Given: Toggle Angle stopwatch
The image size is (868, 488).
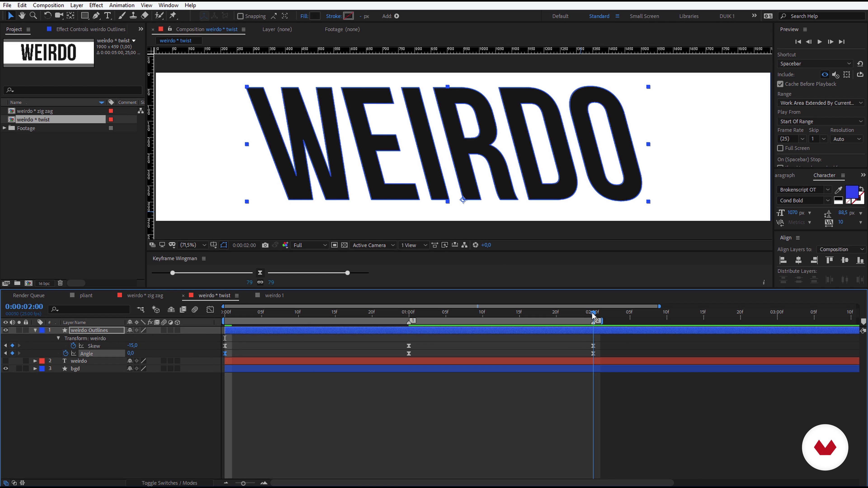Looking at the screenshot, I should coord(66,353).
